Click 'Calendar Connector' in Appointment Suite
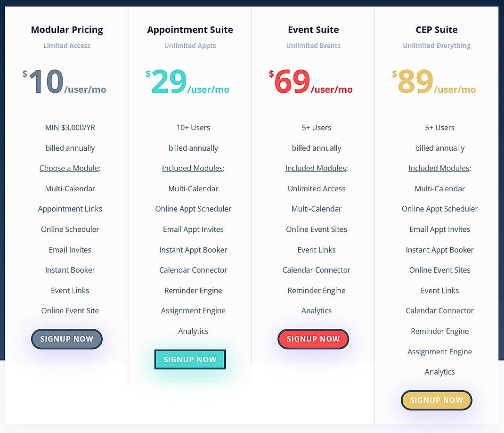The width and height of the screenshot is (504, 433). point(193,270)
